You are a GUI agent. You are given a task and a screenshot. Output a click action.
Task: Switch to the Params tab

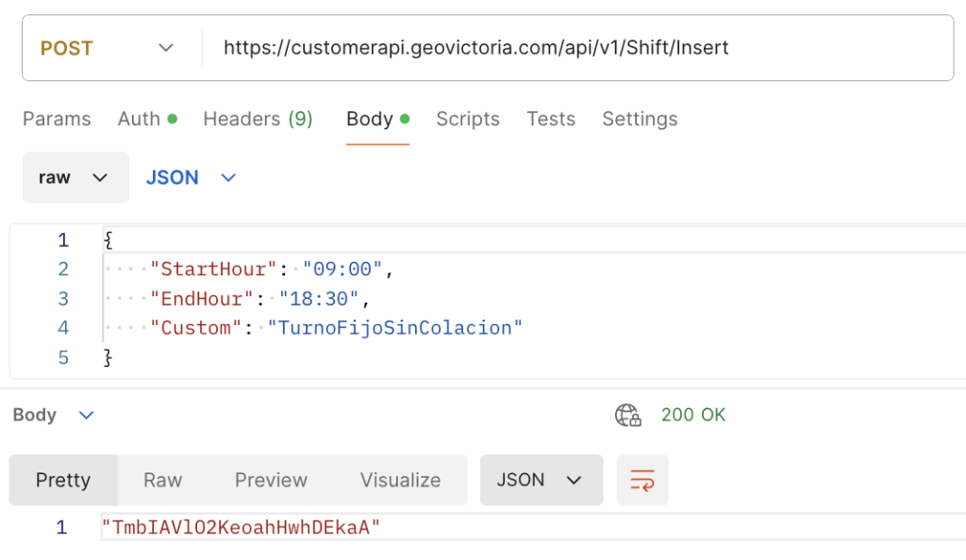click(57, 119)
